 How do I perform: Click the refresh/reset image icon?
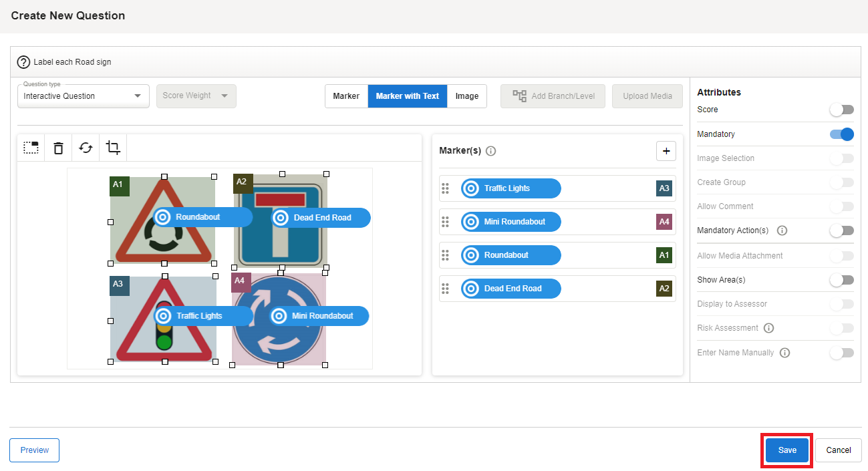[x=86, y=148]
